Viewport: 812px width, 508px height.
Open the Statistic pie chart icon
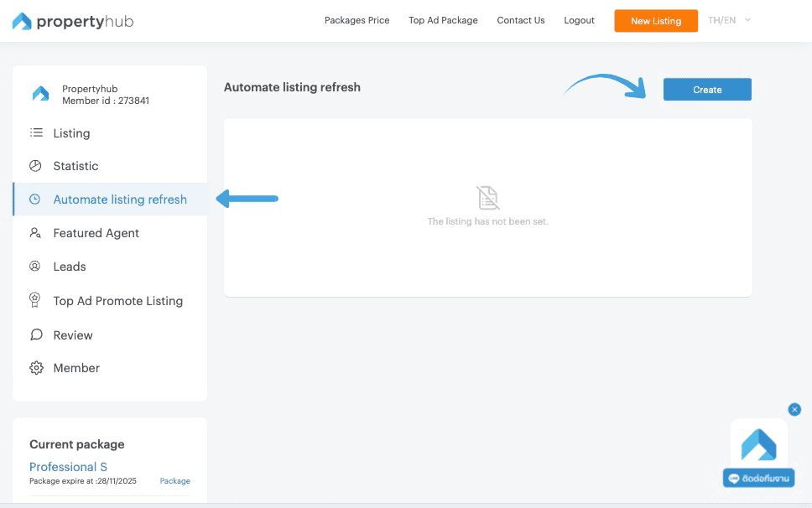pyautogui.click(x=34, y=165)
